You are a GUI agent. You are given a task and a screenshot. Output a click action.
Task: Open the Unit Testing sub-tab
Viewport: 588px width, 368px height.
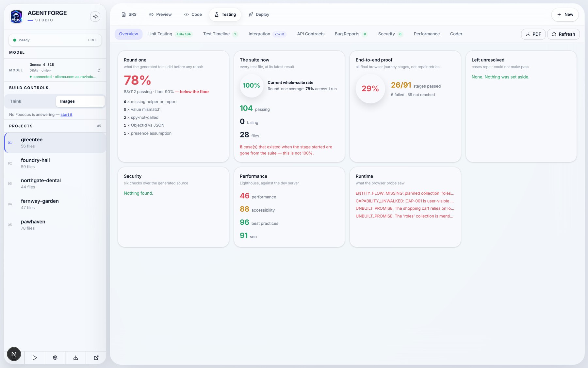click(x=170, y=34)
